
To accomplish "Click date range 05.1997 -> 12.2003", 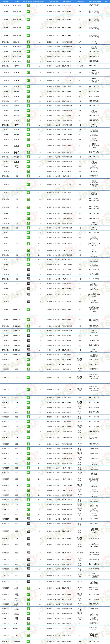I will pyautogui.click(x=53, y=641).
